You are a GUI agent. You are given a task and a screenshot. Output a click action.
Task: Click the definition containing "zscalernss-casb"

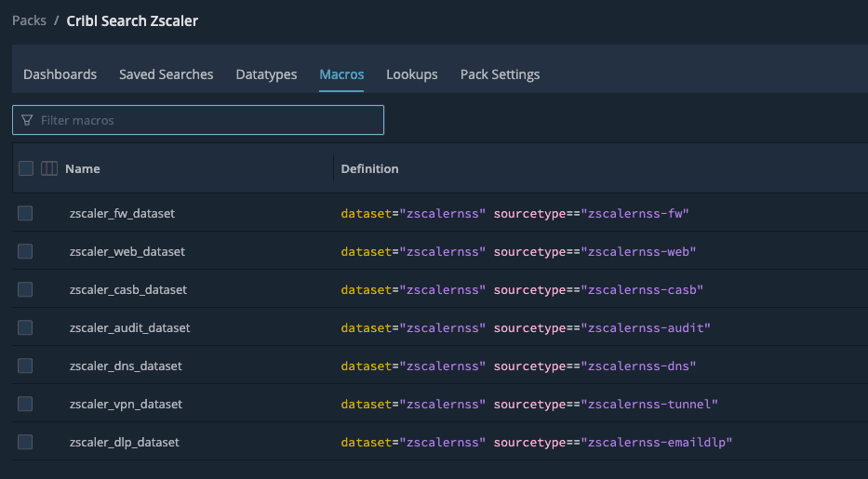point(522,290)
